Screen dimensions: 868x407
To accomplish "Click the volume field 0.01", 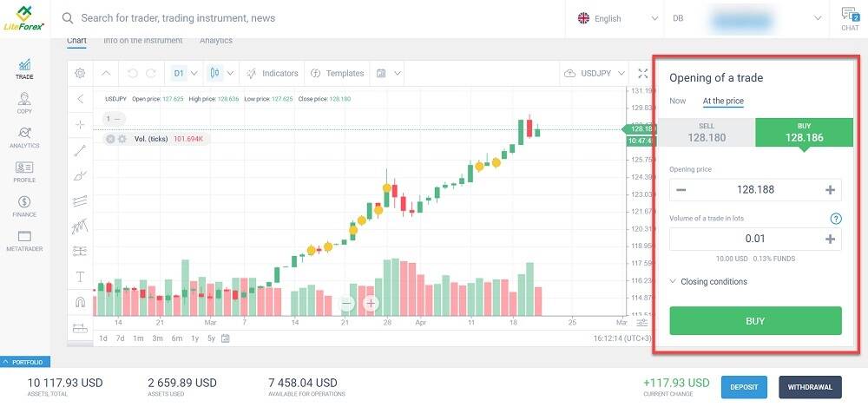I will point(755,240).
